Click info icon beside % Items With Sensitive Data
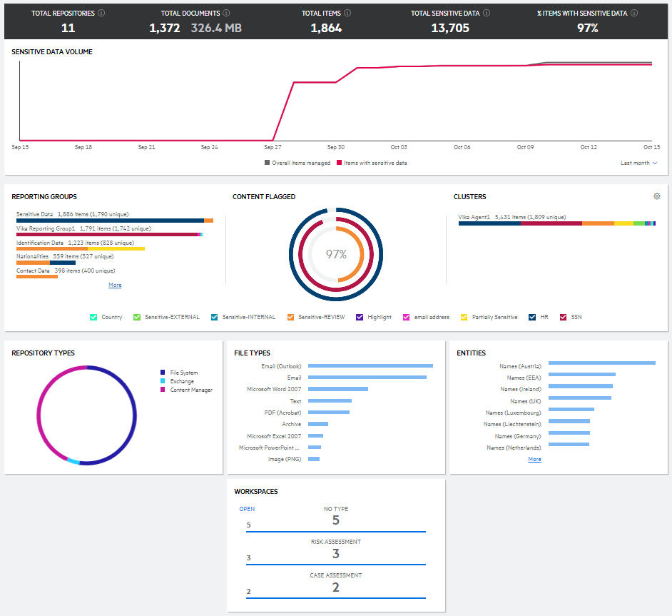672x616 pixels. [x=634, y=13]
